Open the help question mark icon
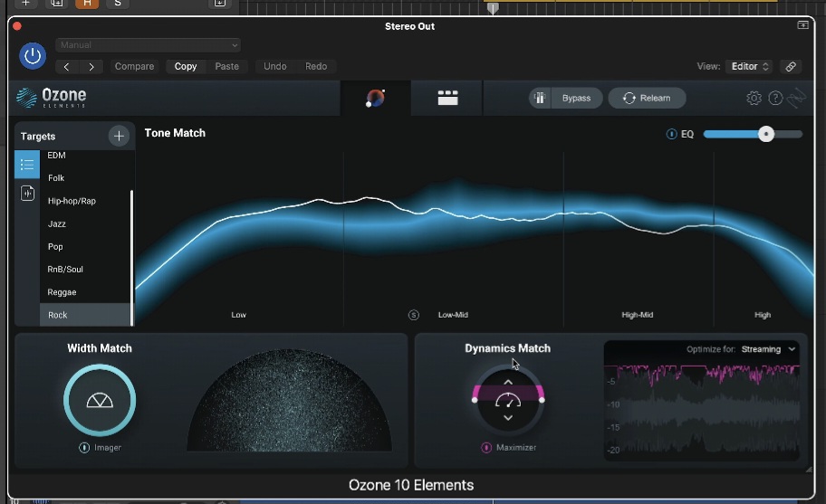The height and width of the screenshot is (504, 826). [775, 98]
